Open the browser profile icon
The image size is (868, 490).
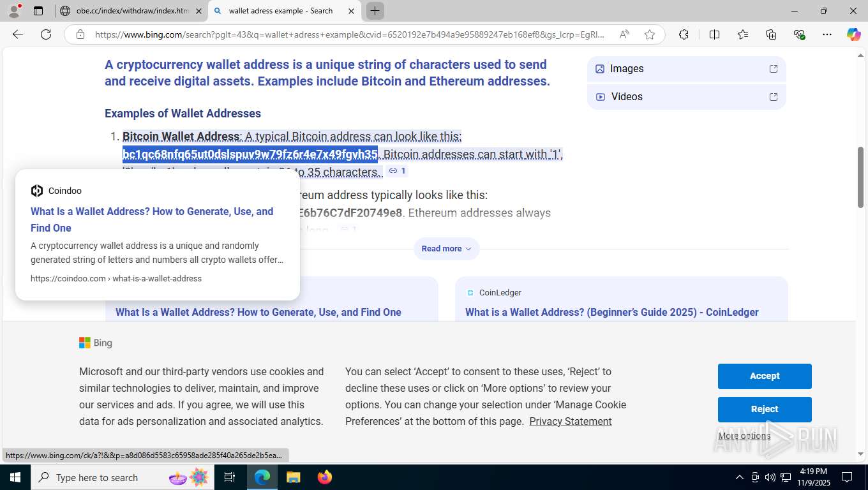point(14,11)
